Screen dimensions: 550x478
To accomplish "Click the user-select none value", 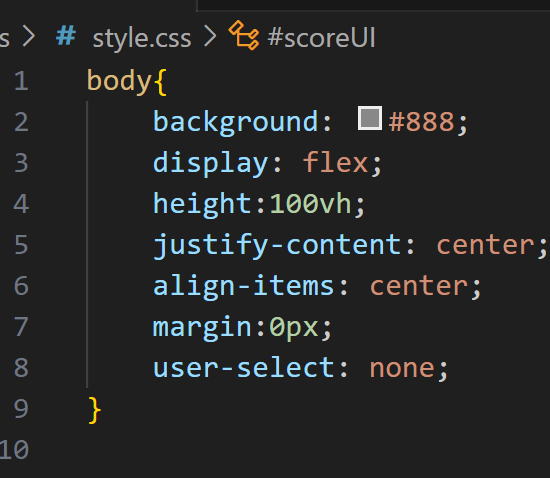I will pyautogui.click(x=402, y=368).
